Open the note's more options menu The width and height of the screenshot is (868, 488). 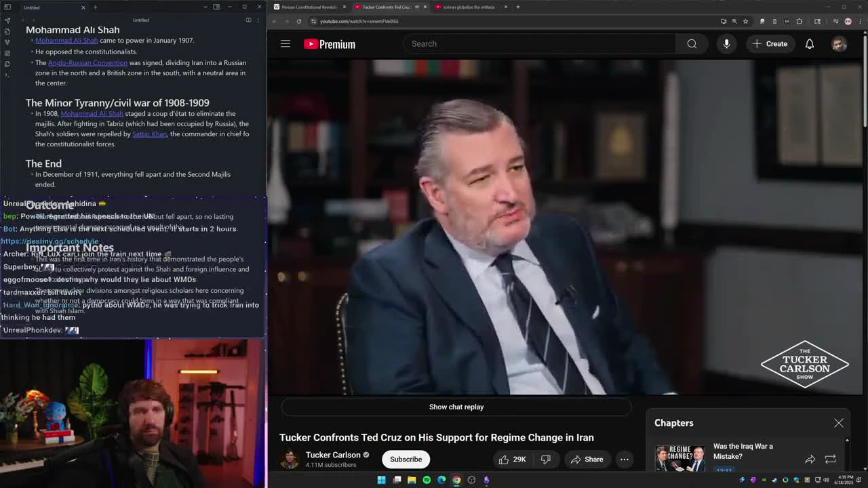258,20
